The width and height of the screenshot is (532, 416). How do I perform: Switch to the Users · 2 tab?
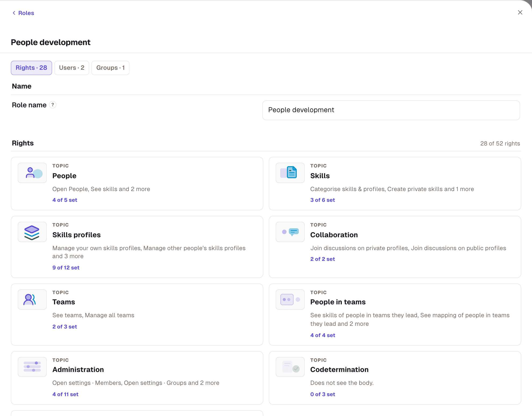(72, 68)
